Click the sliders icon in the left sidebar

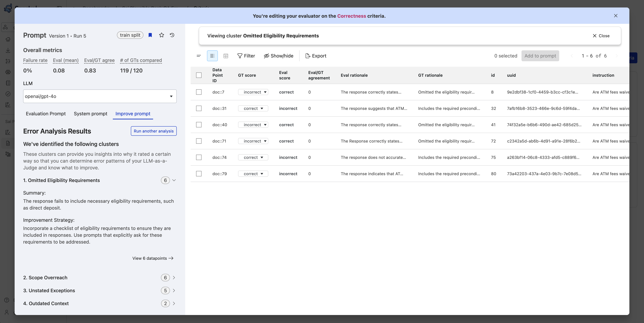point(8,61)
